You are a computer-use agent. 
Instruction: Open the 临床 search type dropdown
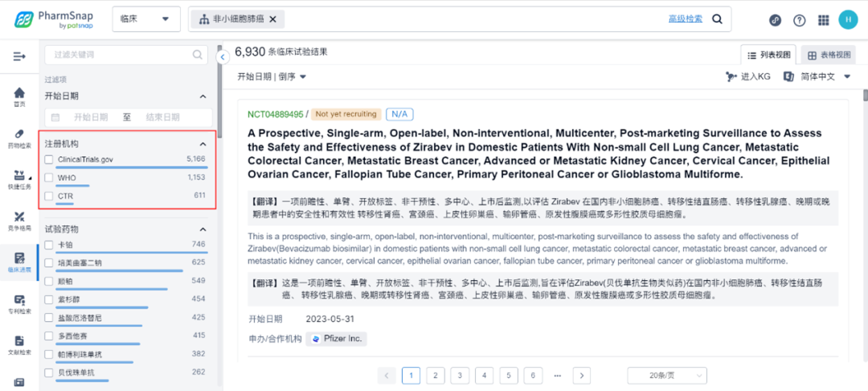coord(145,19)
